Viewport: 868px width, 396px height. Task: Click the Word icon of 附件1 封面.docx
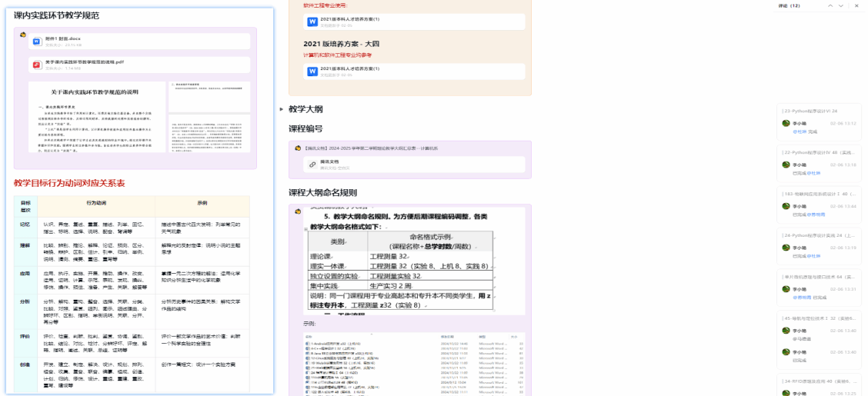(x=36, y=41)
